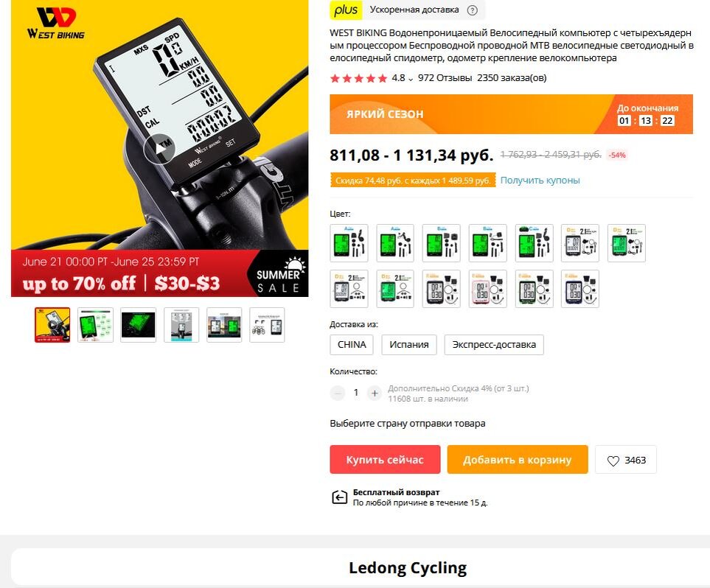Play the product video on main image
The image size is (710, 588).
(x=159, y=149)
